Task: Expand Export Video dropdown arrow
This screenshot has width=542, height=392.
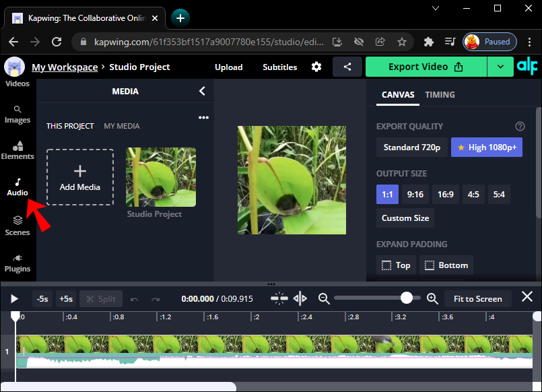Action: 500,67
